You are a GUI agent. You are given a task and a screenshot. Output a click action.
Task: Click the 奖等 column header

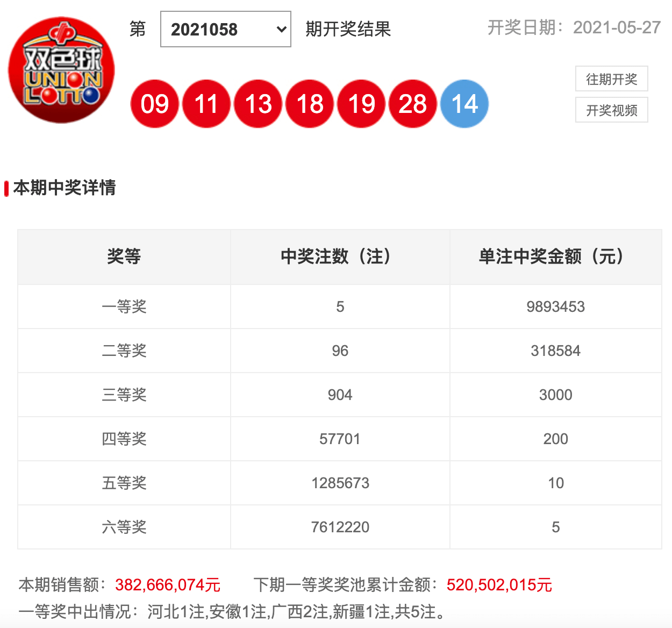[124, 256]
